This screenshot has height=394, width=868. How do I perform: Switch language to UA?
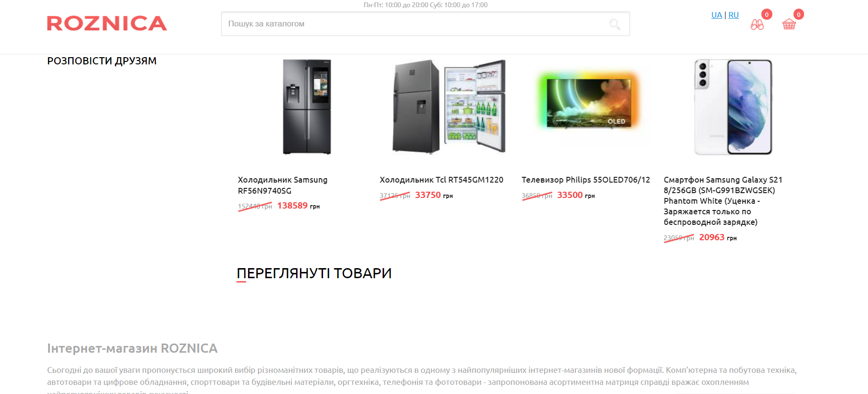click(717, 15)
